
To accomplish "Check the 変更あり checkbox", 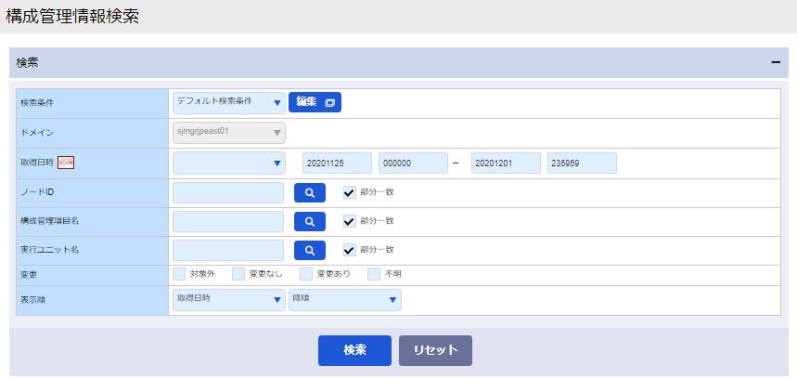I will tap(306, 274).
